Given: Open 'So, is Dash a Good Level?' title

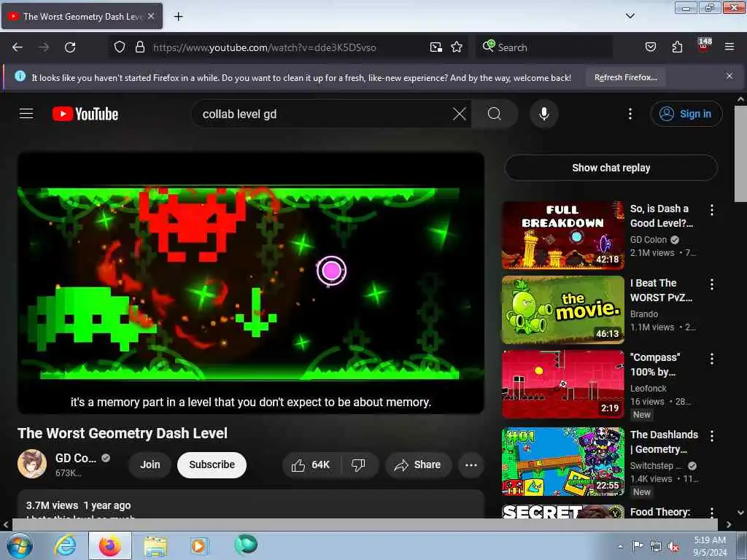Looking at the screenshot, I should coord(661,216).
